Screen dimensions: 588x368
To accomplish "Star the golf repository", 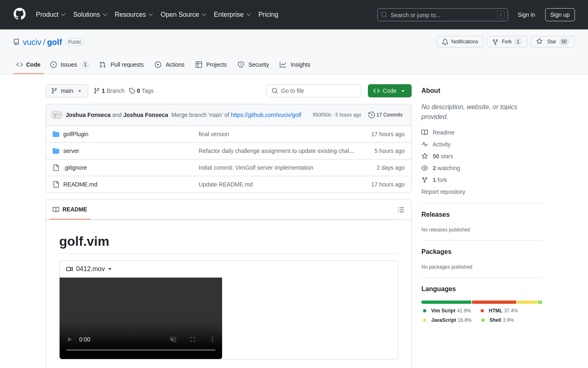I will tap(552, 42).
